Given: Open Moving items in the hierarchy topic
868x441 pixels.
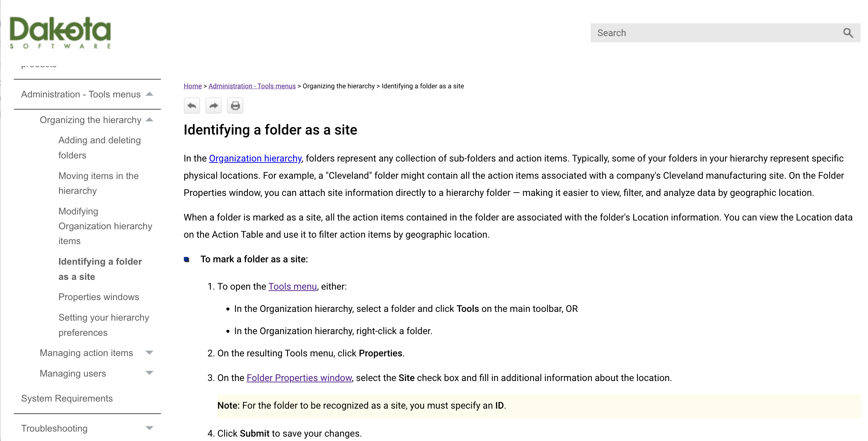Looking at the screenshot, I should (99, 183).
